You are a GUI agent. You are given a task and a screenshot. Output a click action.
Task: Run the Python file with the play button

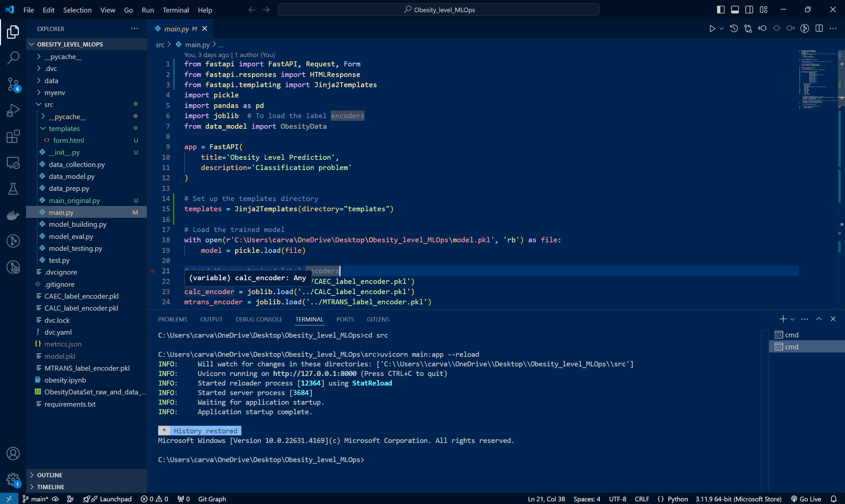coord(713,28)
